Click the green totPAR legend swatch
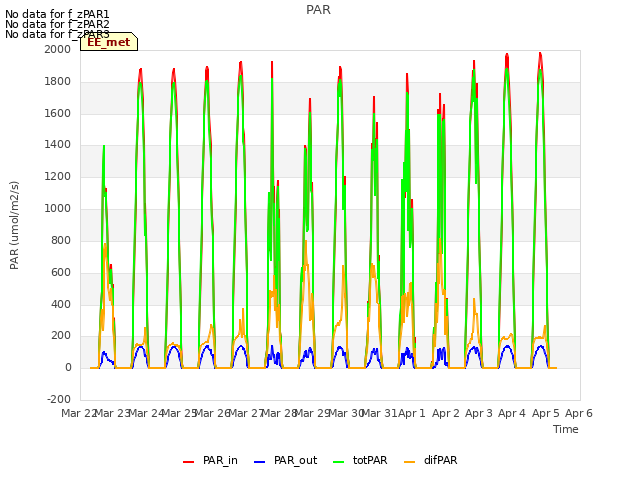Viewport: 640px width, 480px height. [x=339, y=462]
